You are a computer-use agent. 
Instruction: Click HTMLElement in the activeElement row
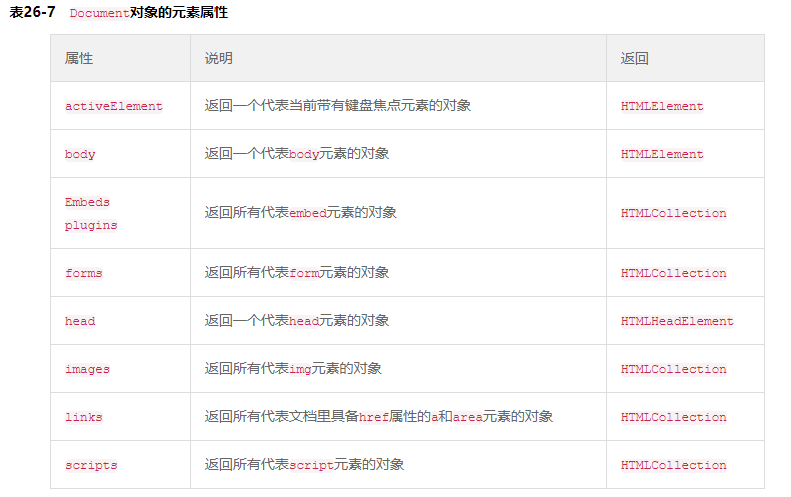[662, 106]
